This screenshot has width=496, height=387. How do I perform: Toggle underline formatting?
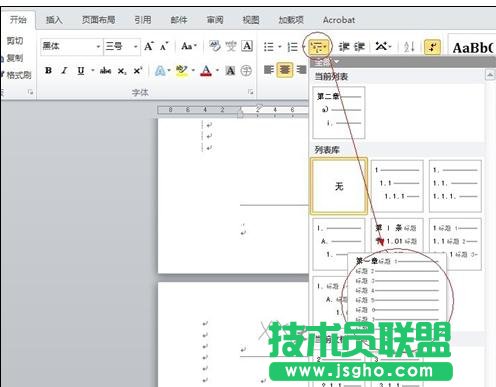[81, 71]
